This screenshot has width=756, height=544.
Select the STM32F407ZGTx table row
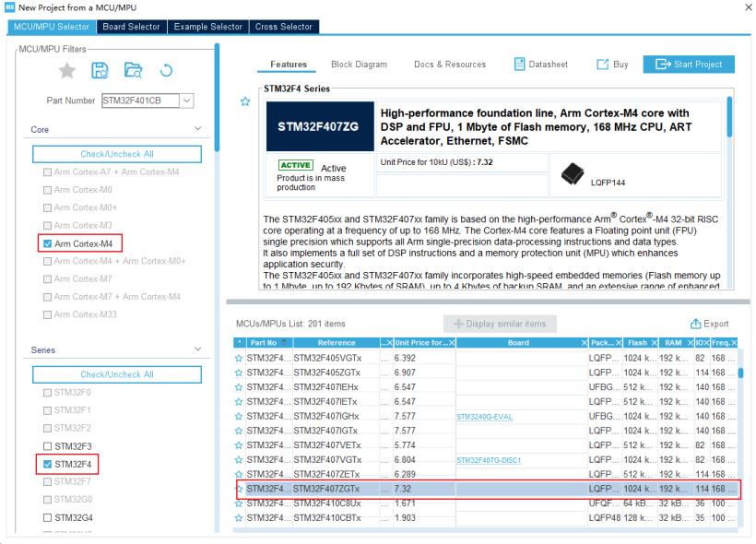[487, 489]
